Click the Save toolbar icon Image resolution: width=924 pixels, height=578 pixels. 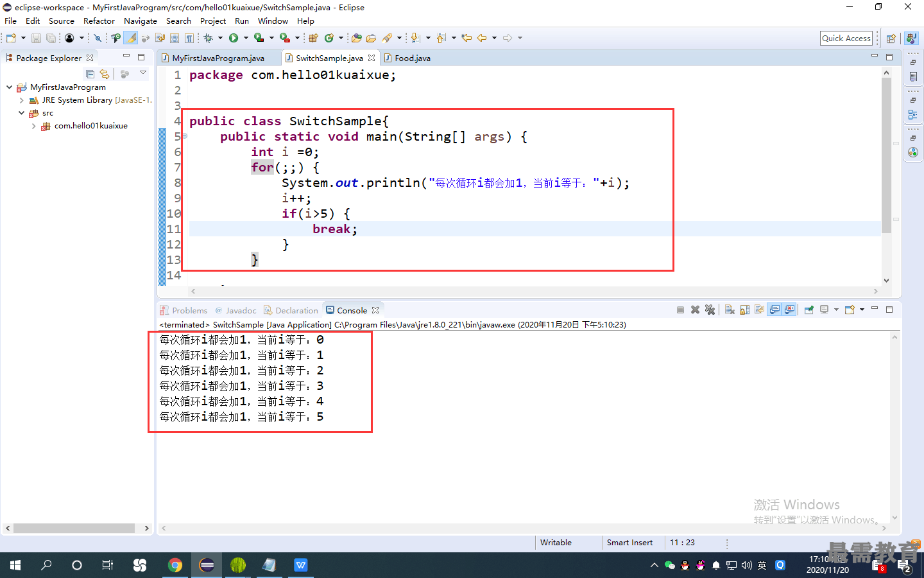36,38
